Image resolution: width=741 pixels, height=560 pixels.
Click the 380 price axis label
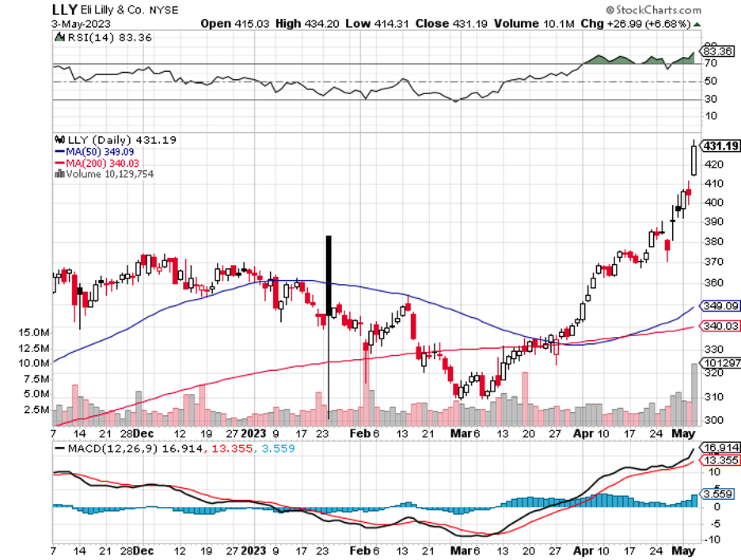[713, 241]
